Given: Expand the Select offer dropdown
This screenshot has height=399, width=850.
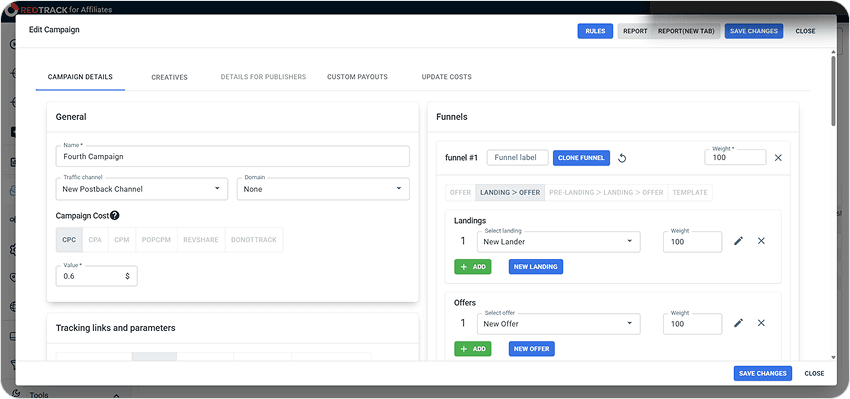Looking at the screenshot, I should [558, 324].
